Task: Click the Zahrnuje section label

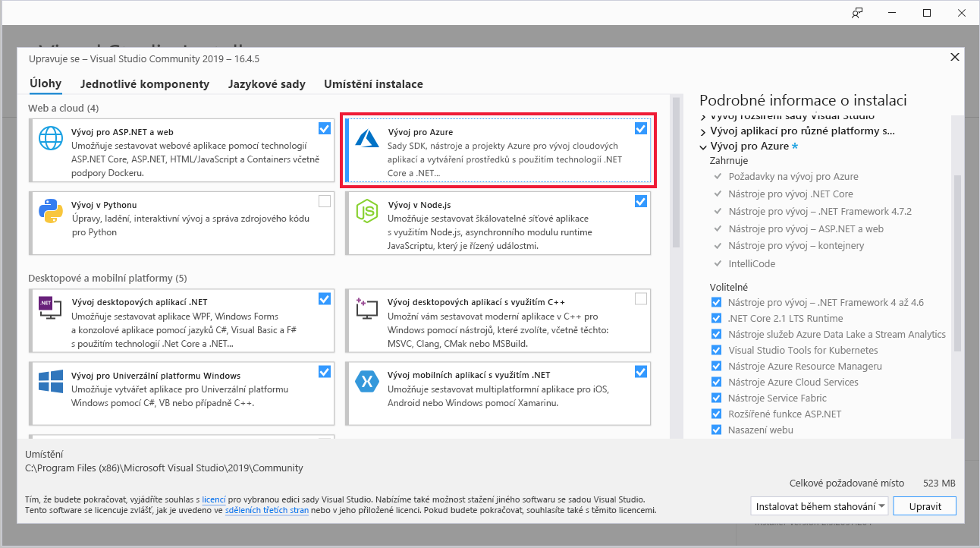Action: 729,161
